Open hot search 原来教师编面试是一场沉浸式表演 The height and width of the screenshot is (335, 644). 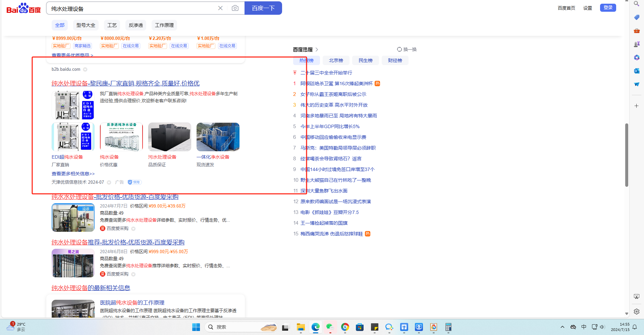point(336,202)
